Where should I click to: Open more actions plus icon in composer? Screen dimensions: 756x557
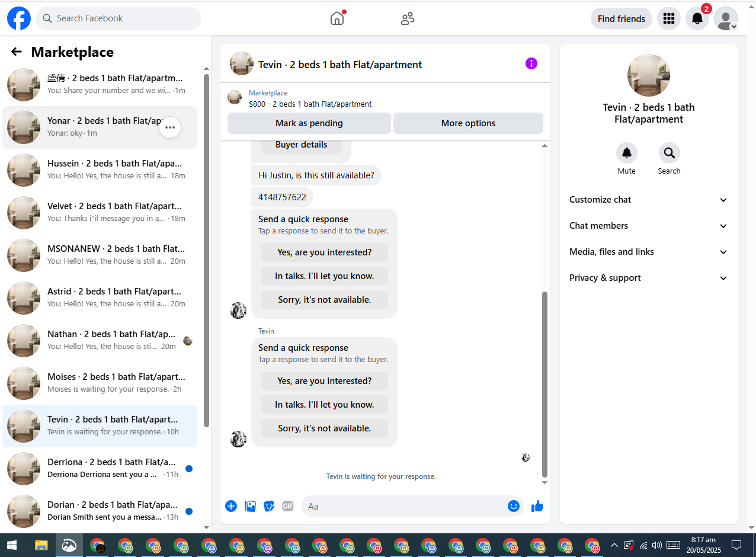231,506
